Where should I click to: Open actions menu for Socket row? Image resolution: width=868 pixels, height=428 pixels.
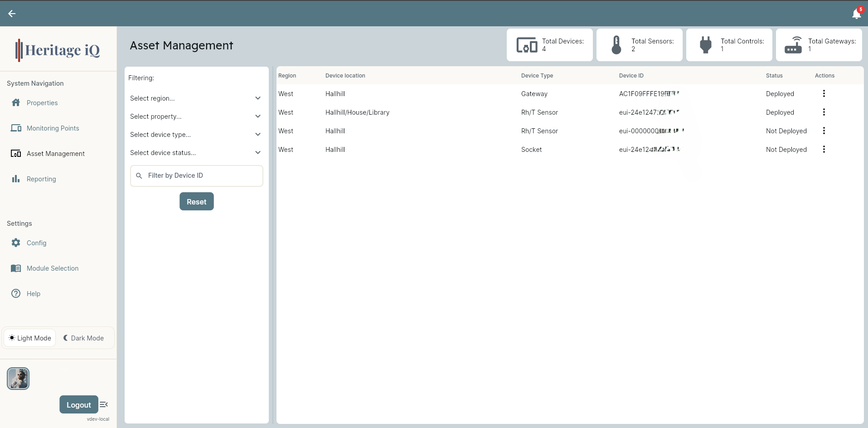824,149
